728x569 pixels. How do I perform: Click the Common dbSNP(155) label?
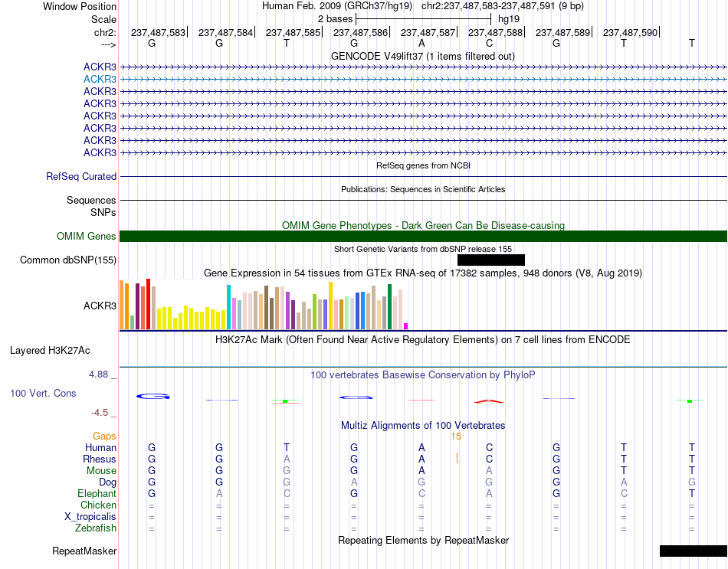pos(68,260)
